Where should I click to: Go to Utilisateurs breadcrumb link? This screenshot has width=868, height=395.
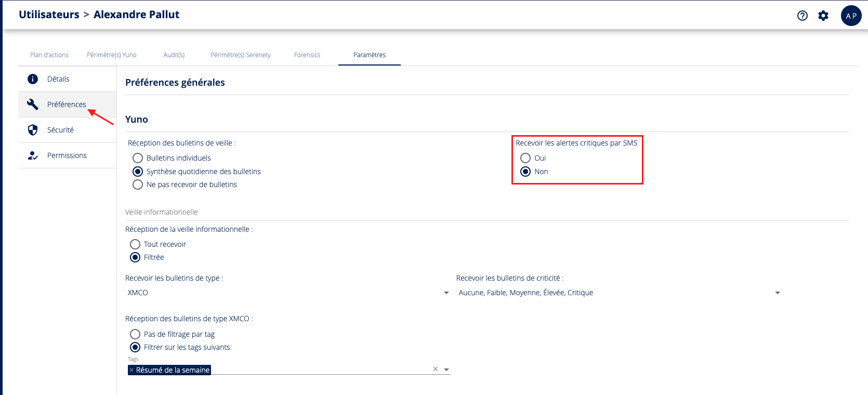coord(49,15)
